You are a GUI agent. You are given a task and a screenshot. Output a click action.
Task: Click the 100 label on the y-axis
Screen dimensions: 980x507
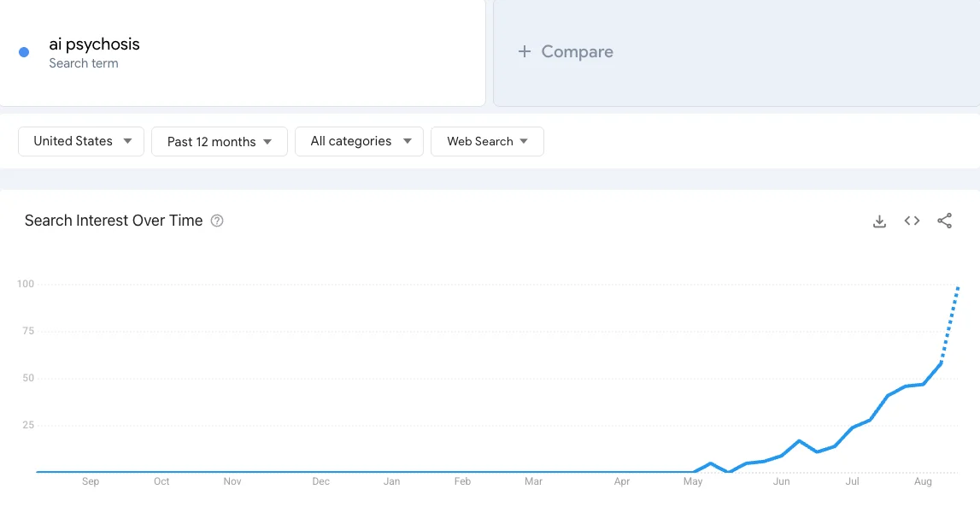click(x=25, y=284)
